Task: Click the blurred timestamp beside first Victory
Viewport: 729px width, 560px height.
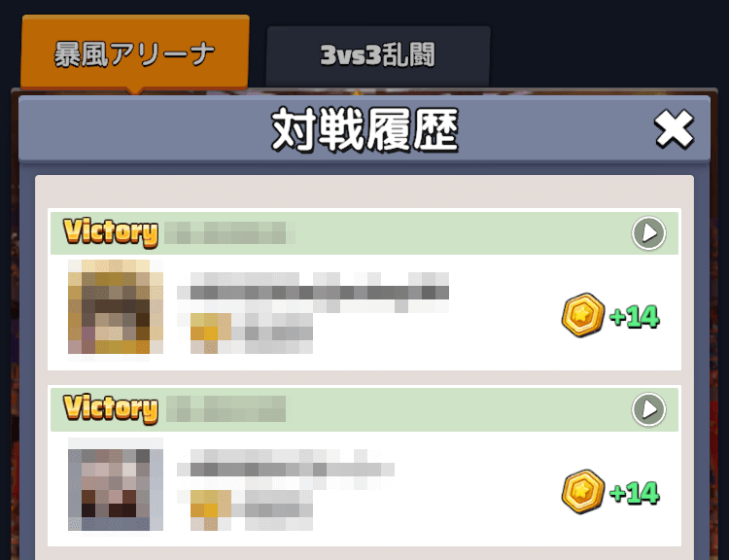Action: click(229, 232)
